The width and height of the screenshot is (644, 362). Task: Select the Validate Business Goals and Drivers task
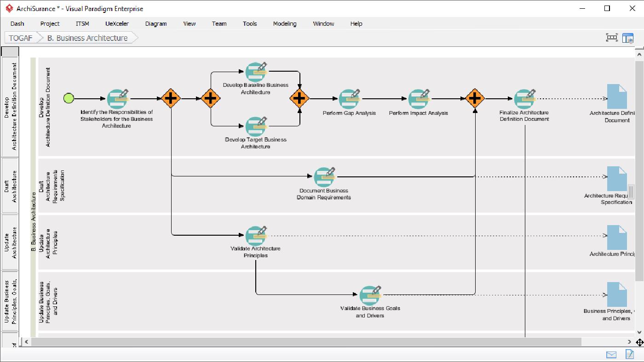369,294
